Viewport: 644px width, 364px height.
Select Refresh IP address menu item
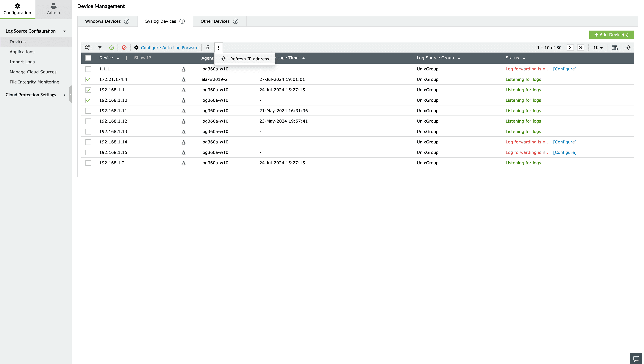click(x=249, y=59)
